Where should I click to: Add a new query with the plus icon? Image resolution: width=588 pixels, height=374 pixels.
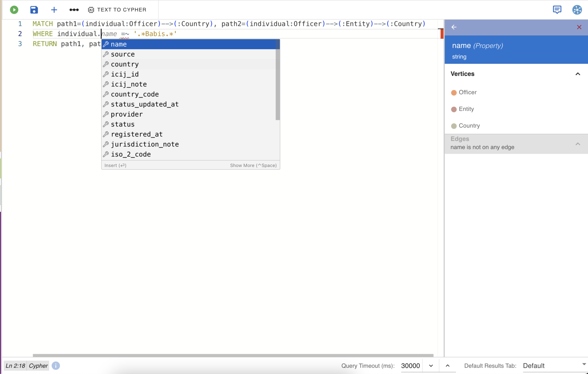(x=54, y=10)
